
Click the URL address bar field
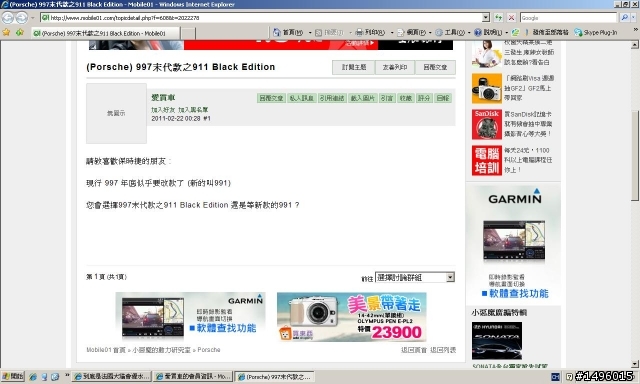[x=261, y=18]
